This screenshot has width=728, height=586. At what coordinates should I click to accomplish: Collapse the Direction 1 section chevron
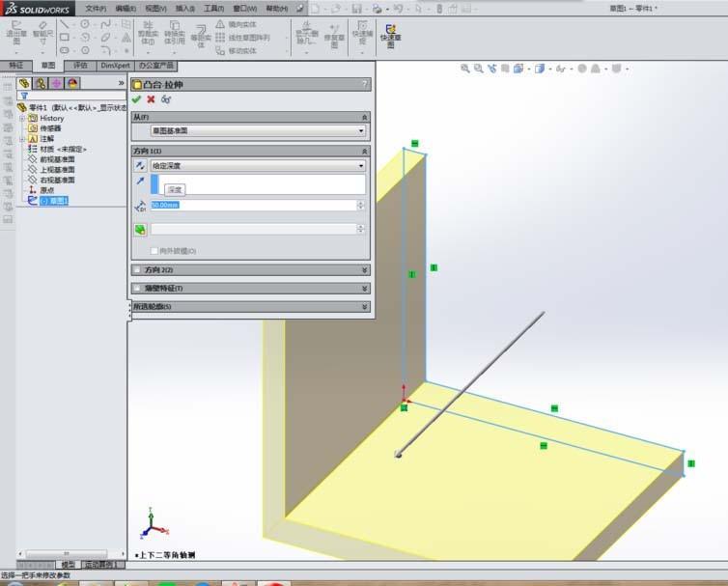point(364,152)
